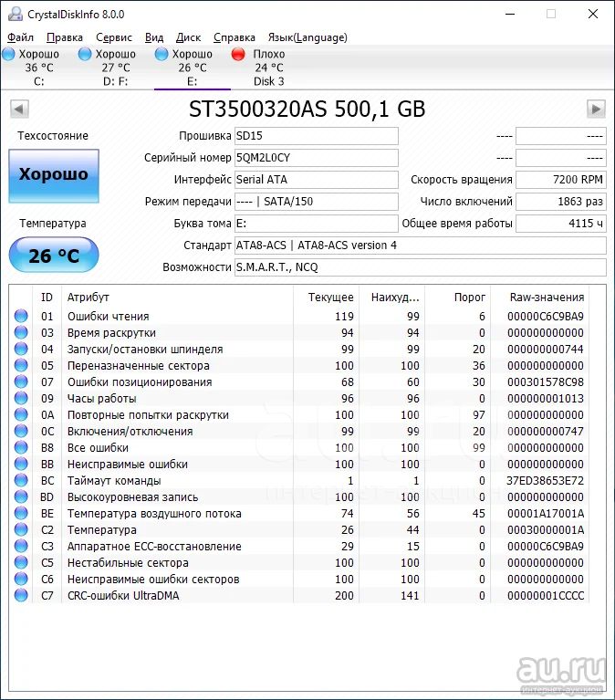Select raw value 000301578C98
Image resolution: width=615 pixels, height=700 pixels.
pos(546,382)
